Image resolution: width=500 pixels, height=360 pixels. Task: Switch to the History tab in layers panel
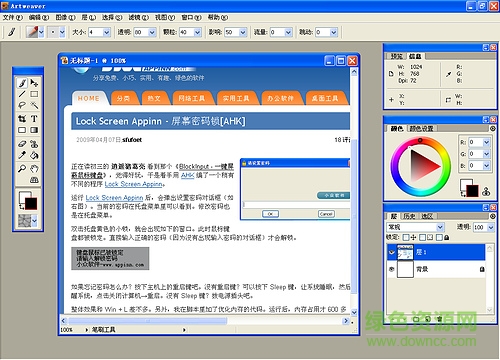409,216
